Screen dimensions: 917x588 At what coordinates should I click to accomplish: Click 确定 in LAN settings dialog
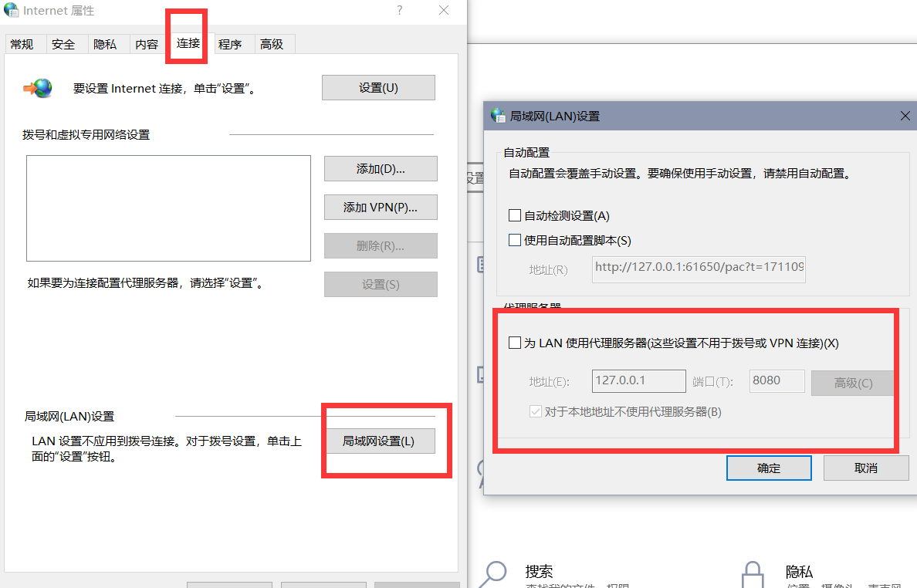[769, 468]
